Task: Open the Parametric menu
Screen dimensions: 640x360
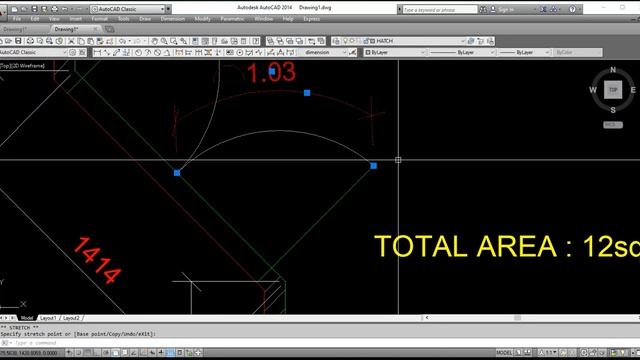Action: coord(232,19)
